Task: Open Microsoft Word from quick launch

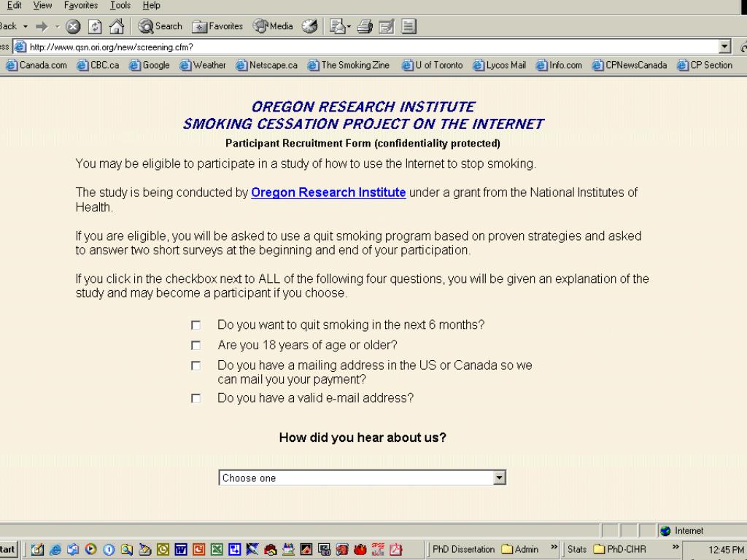Action: tap(181, 550)
